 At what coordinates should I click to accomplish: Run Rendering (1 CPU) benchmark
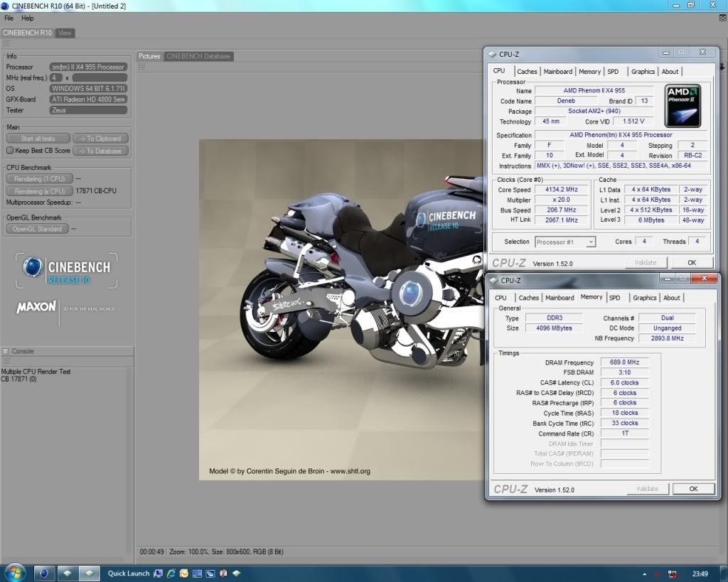coord(40,178)
